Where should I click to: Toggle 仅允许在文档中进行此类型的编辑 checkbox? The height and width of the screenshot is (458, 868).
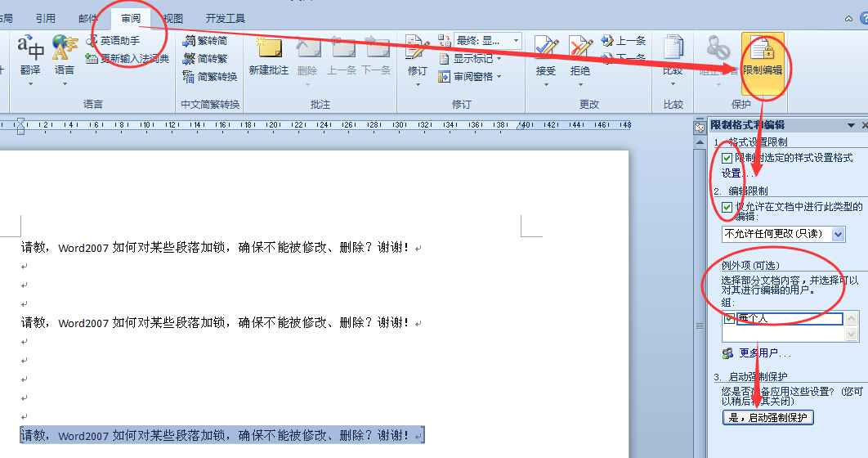(727, 208)
